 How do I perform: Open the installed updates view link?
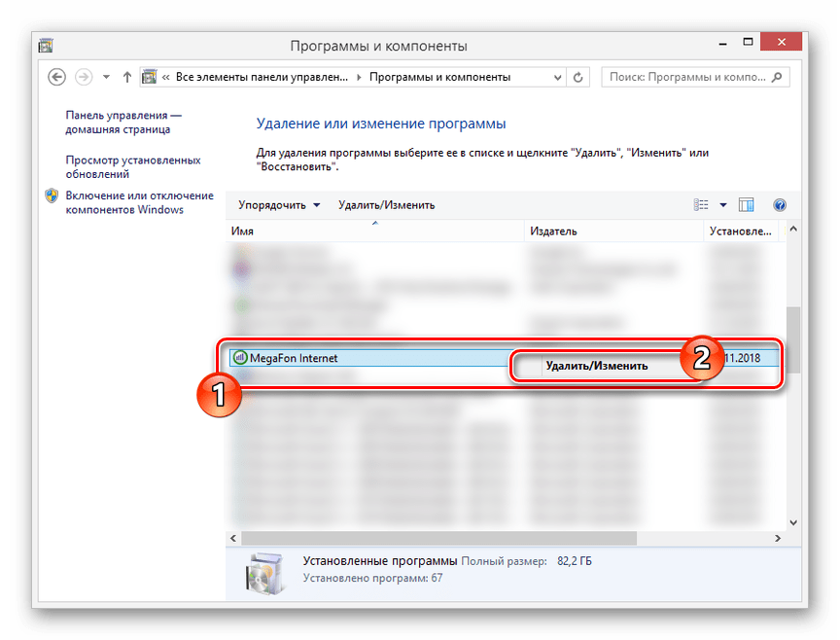(x=133, y=166)
